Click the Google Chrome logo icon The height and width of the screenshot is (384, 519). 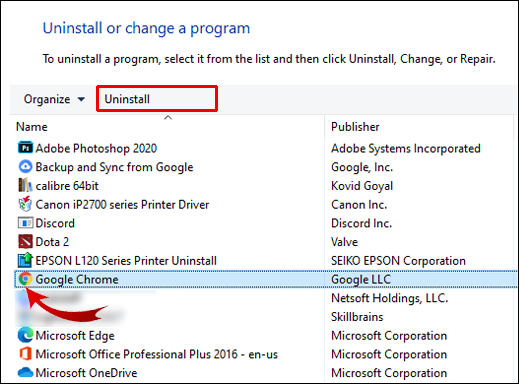click(25, 279)
